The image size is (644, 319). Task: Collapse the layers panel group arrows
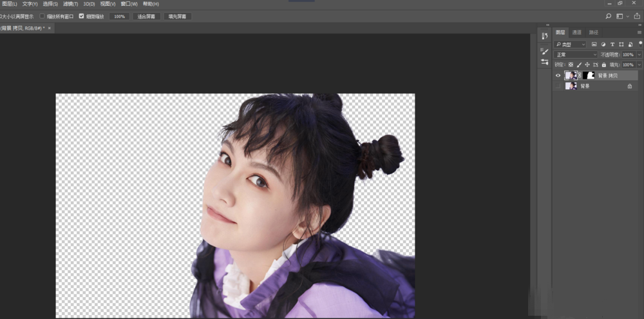640,25
